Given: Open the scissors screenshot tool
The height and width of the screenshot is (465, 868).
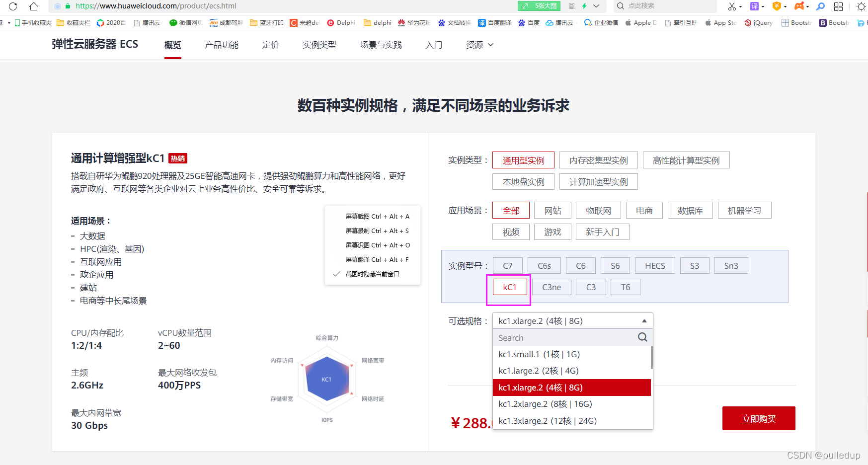Looking at the screenshot, I should (x=732, y=6).
